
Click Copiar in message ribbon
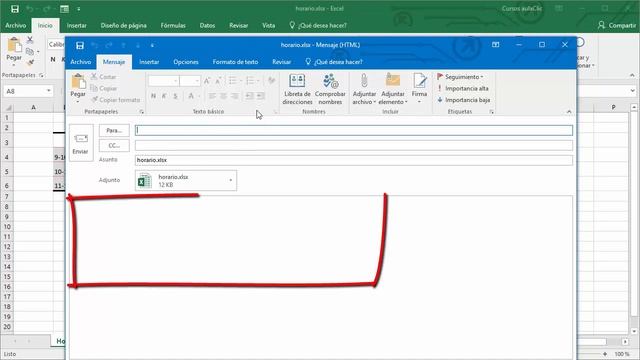(x=104, y=88)
